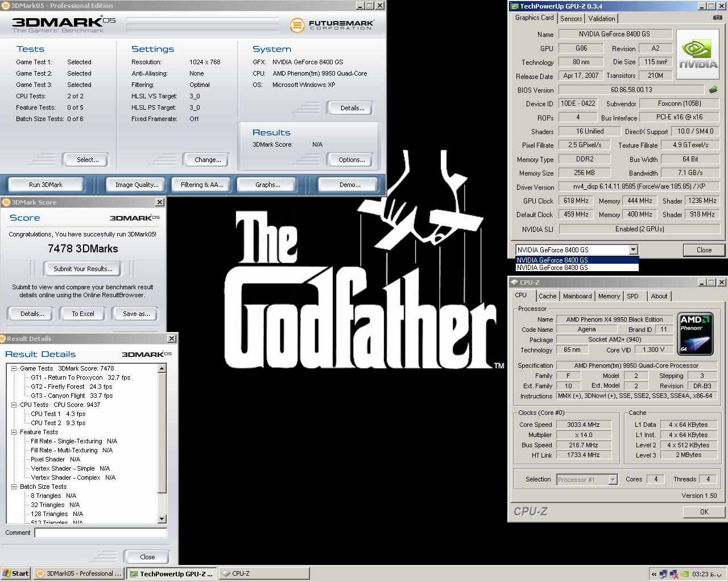
Task: Click the AMD Phenom logo in CPU-Z
Action: 695,334
